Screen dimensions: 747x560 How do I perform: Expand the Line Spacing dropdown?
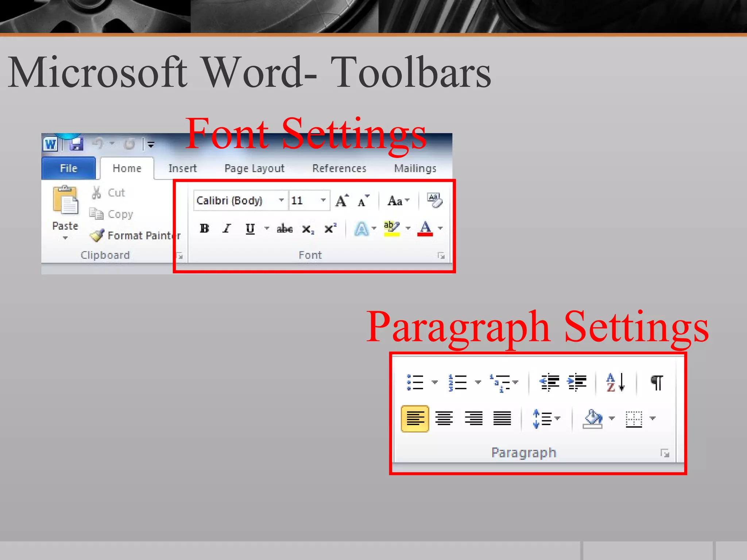[557, 419]
